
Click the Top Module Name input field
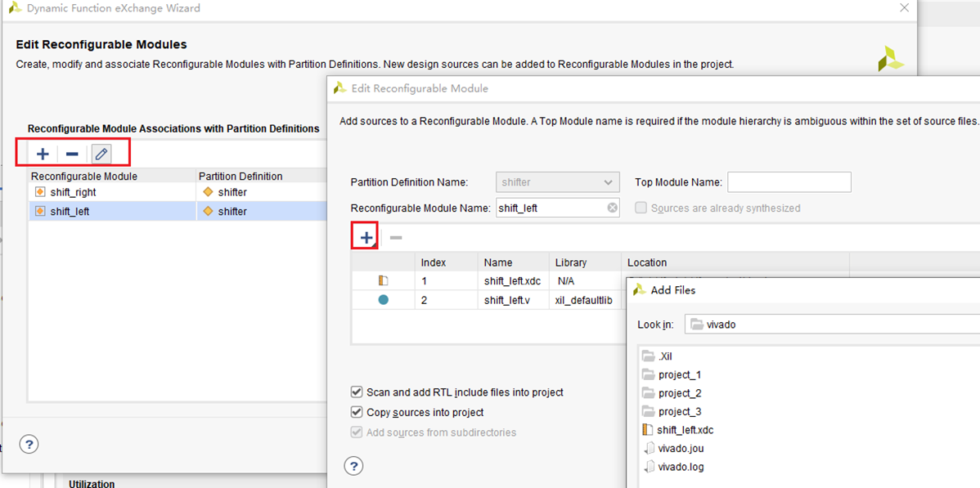(789, 182)
